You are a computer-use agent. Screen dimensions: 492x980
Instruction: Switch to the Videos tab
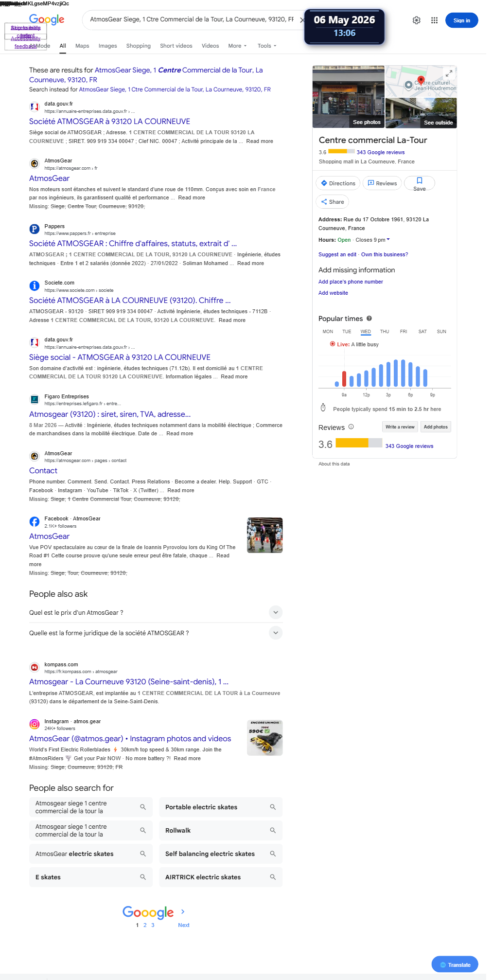(210, 46)
